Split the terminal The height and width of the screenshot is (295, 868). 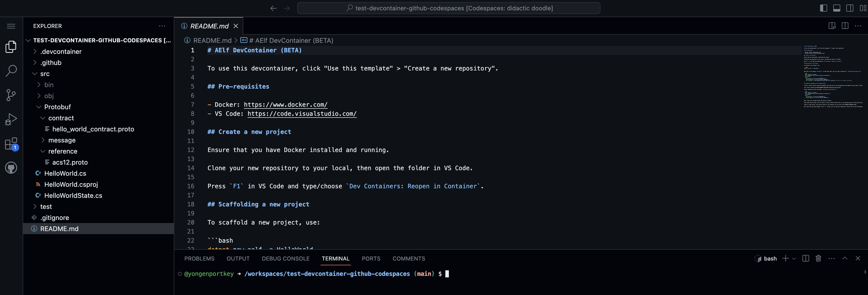click(806, 258)
